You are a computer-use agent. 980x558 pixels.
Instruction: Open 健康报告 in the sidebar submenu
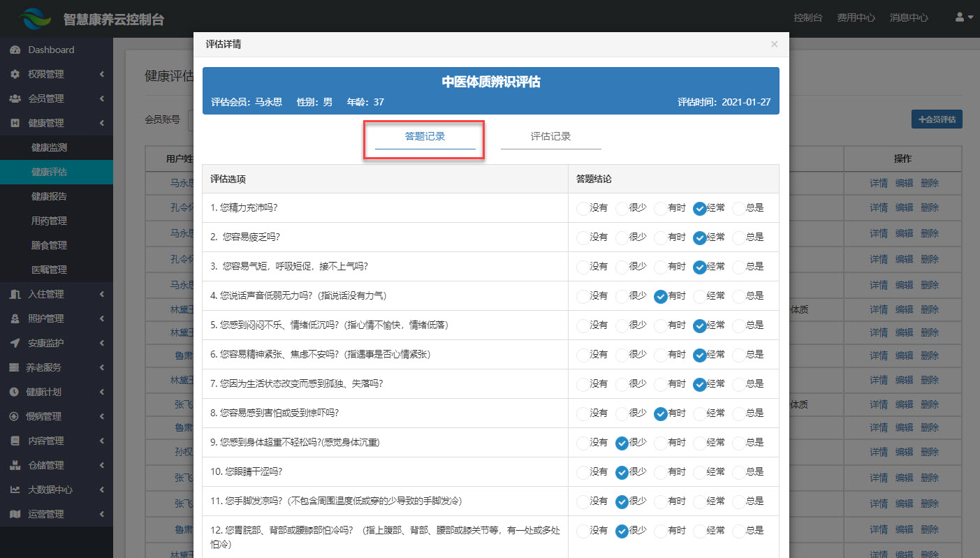[49, 196]
